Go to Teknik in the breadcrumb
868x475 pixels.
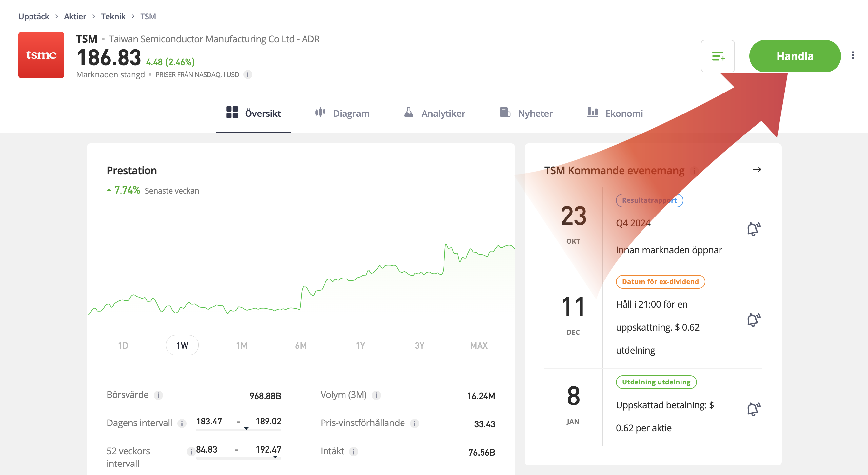(x=113, y=16)
